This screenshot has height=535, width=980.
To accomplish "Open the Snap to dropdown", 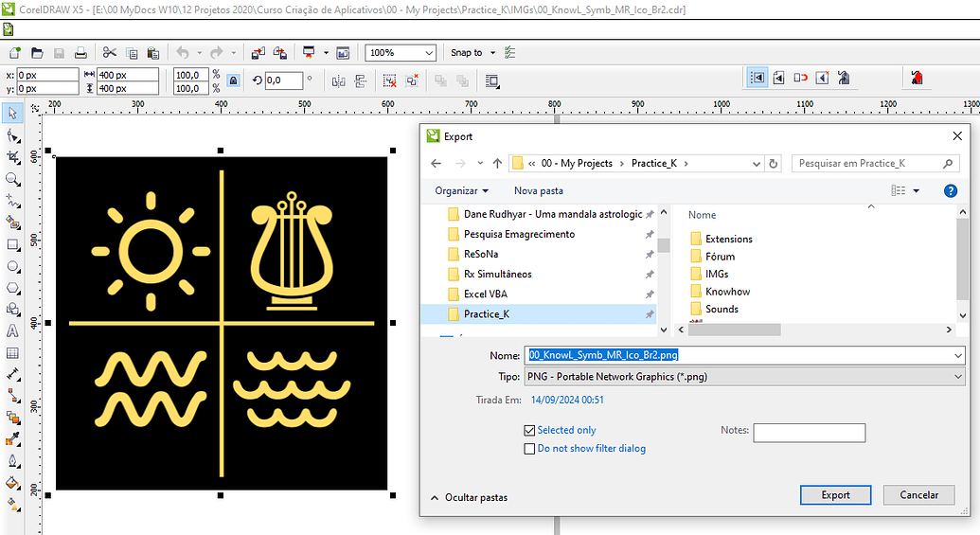I will click(492, 52).
